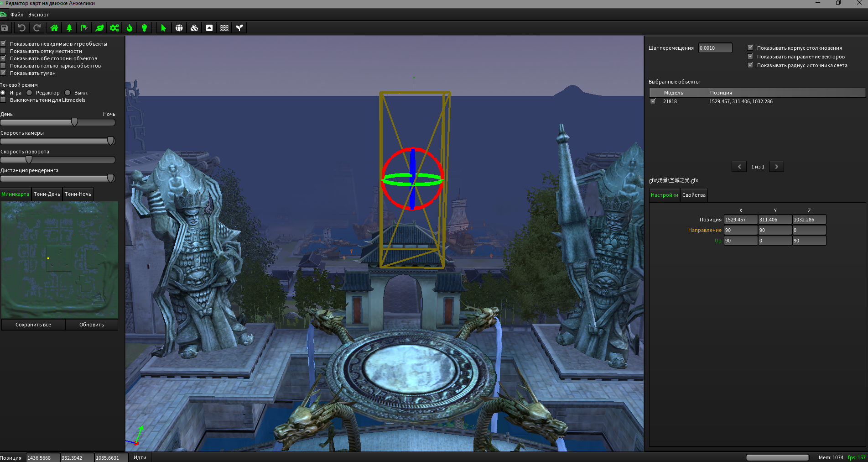Click the Позиция column header in table

pyautogui.click(x=721, y=93)
